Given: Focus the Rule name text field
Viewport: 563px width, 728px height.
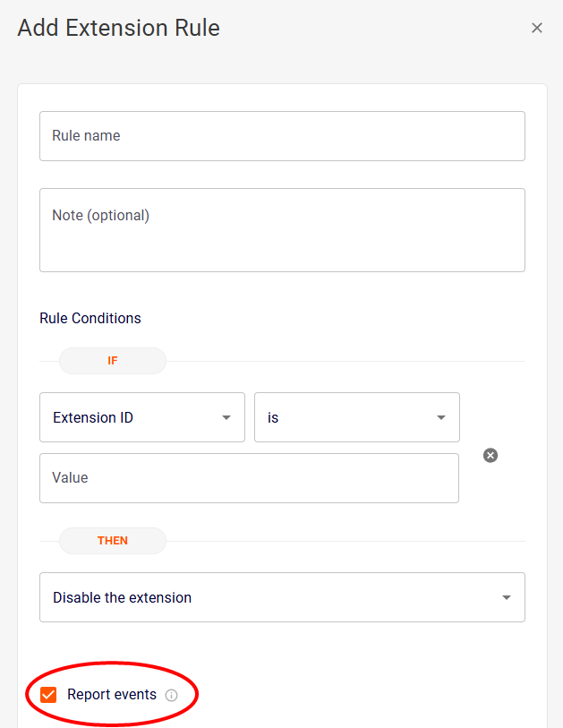Looking at the screenshot, I should pos(282,136).
